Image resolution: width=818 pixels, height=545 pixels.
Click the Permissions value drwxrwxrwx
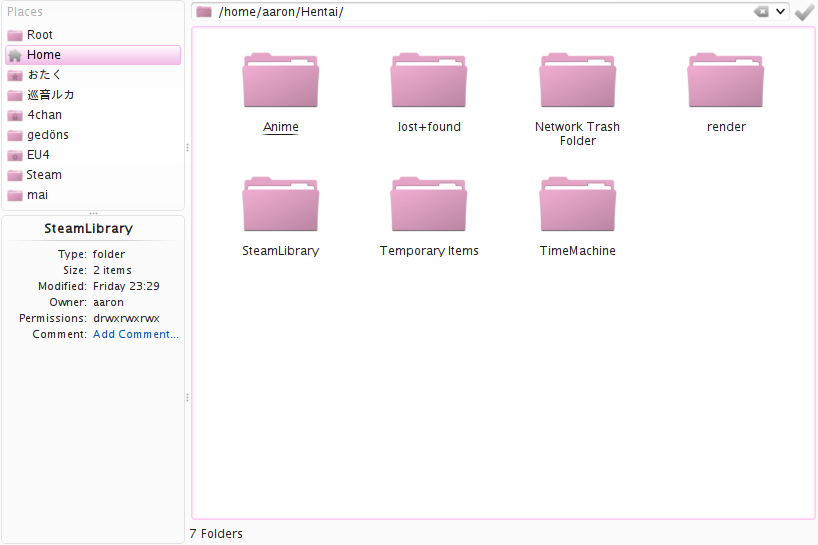126,318
